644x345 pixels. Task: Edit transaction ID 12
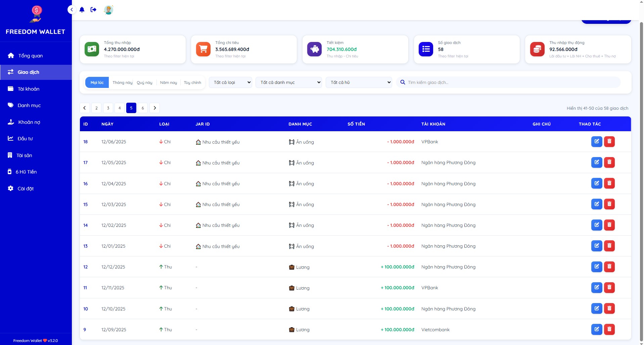[x=596, y=267]
